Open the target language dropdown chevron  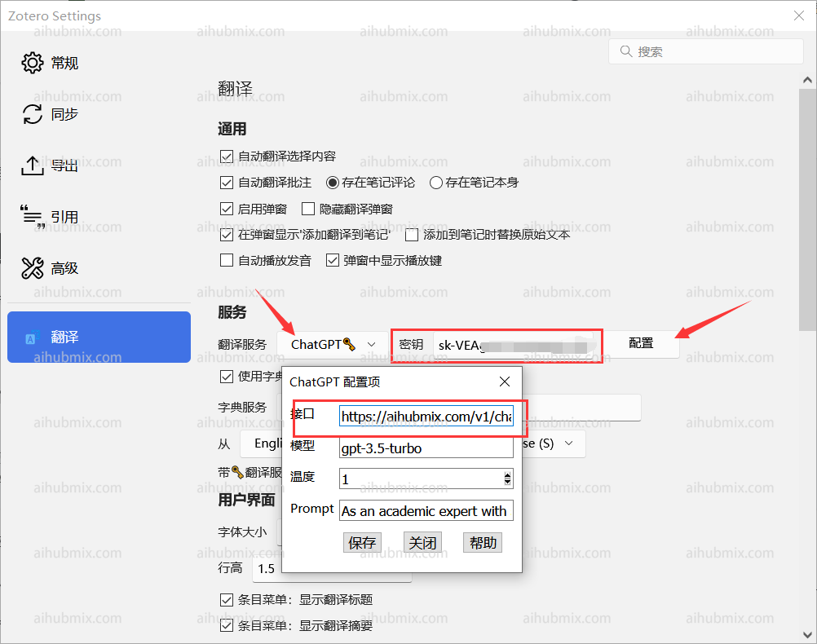[568, 443]
